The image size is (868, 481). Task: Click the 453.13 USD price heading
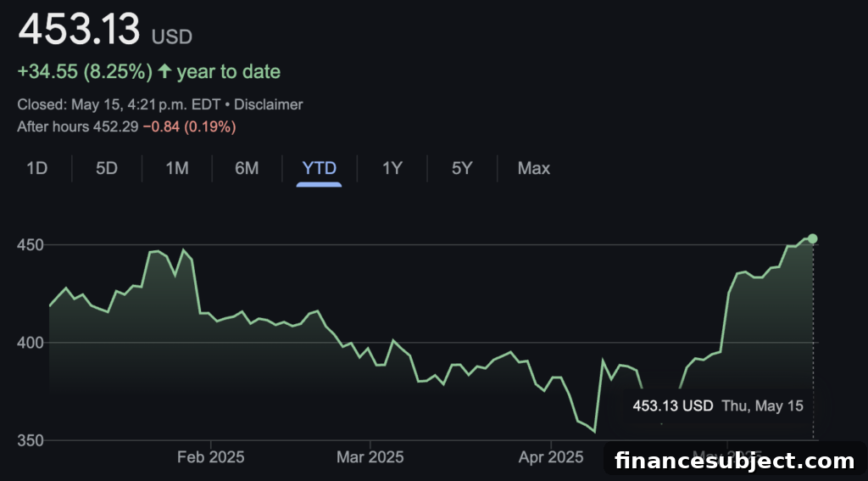tap(105, 30)
